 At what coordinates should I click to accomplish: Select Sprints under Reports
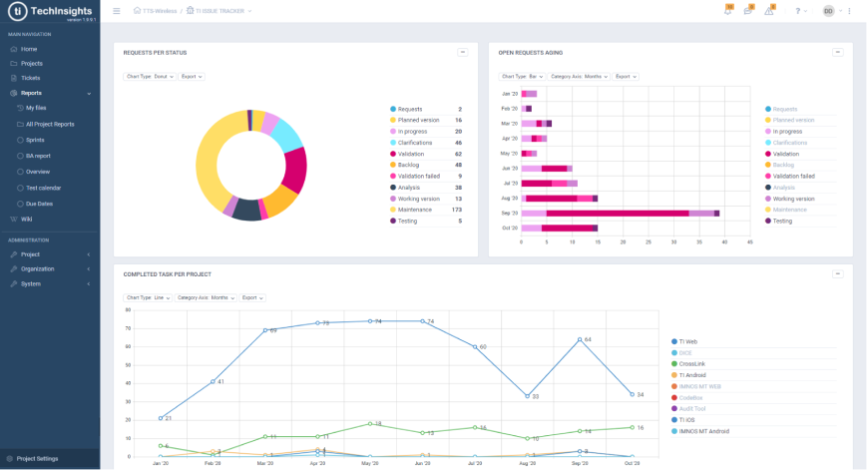coord(36,140)
